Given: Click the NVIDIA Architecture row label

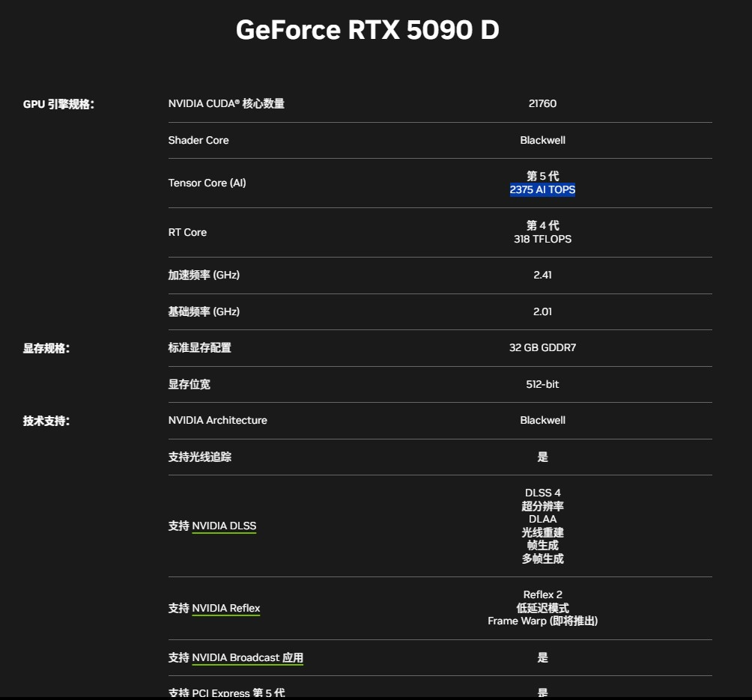Looking at the screenshot, I should point(217,421).
